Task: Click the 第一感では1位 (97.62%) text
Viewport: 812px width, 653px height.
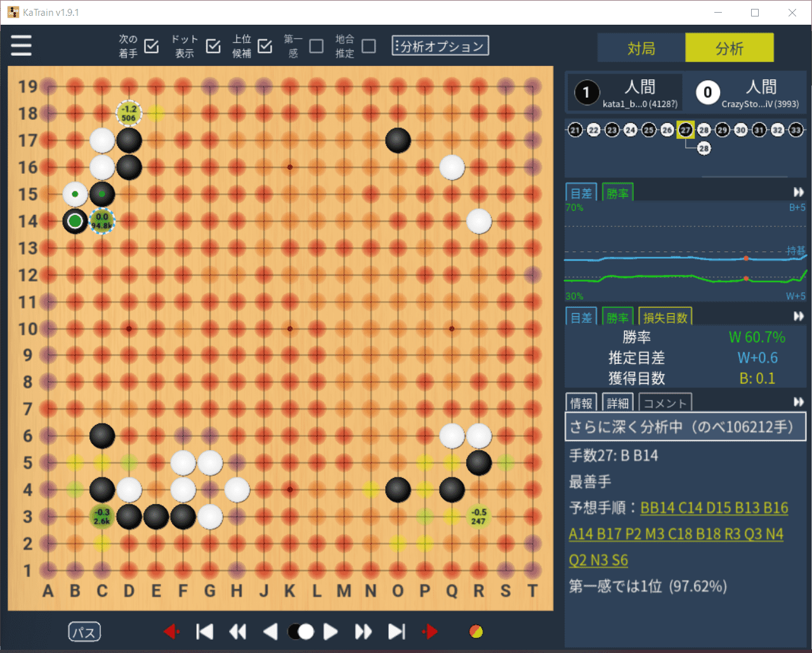Action: point(648,586)
